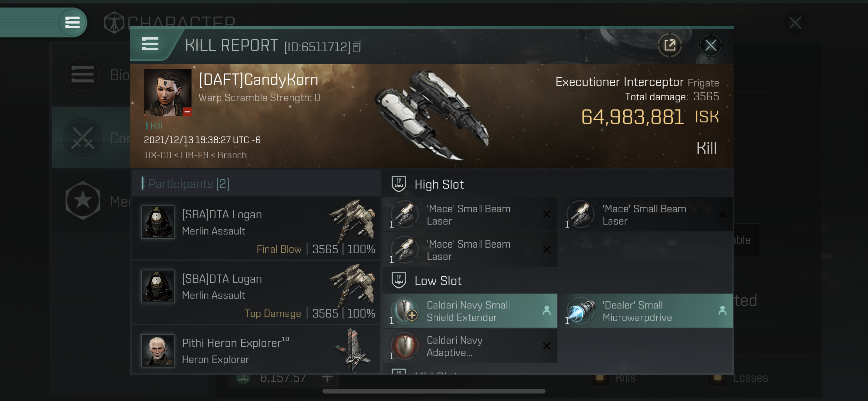Open CandyKorn's character portrait
Screen dimensions: 868x401
167,92
